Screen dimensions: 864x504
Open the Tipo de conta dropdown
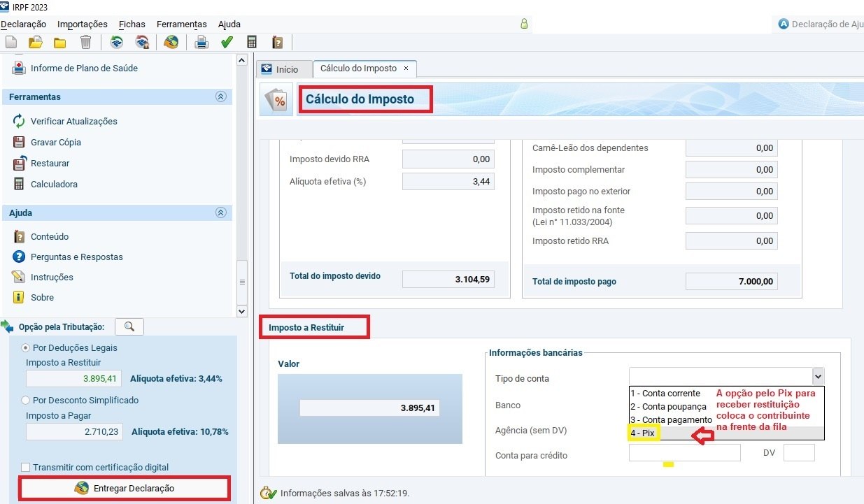[817, 376]
